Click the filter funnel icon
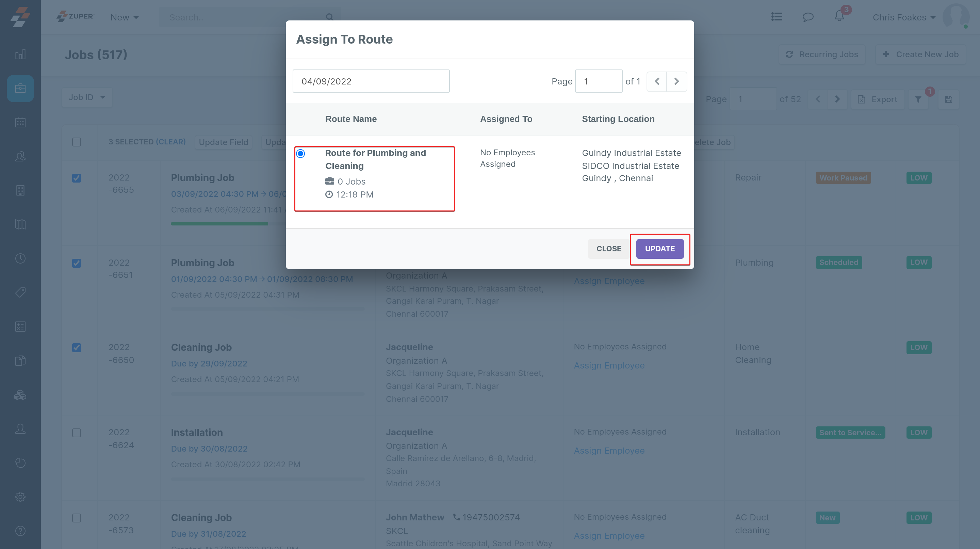This screenshot has height=549, width=980. [x=918, y=99]
